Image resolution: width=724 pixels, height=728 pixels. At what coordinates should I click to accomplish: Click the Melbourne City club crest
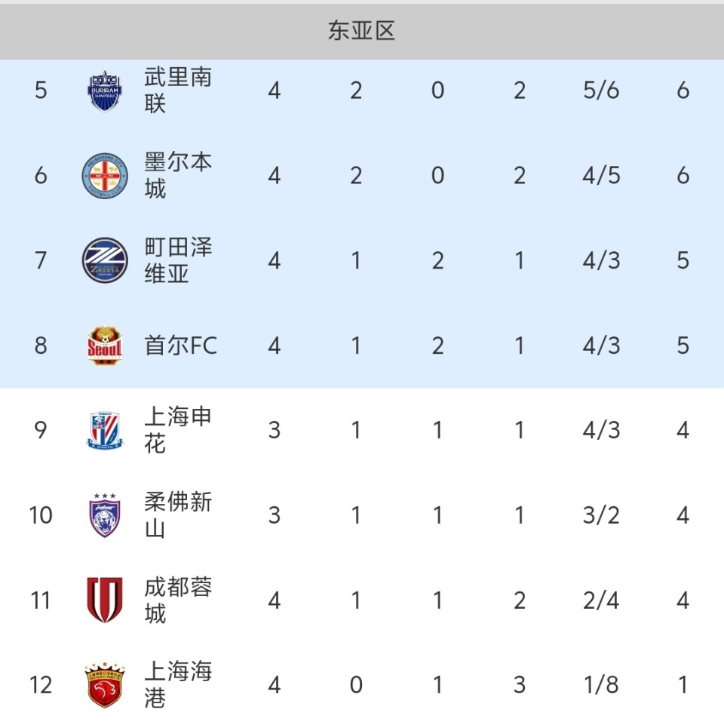(x=105, y=176)
